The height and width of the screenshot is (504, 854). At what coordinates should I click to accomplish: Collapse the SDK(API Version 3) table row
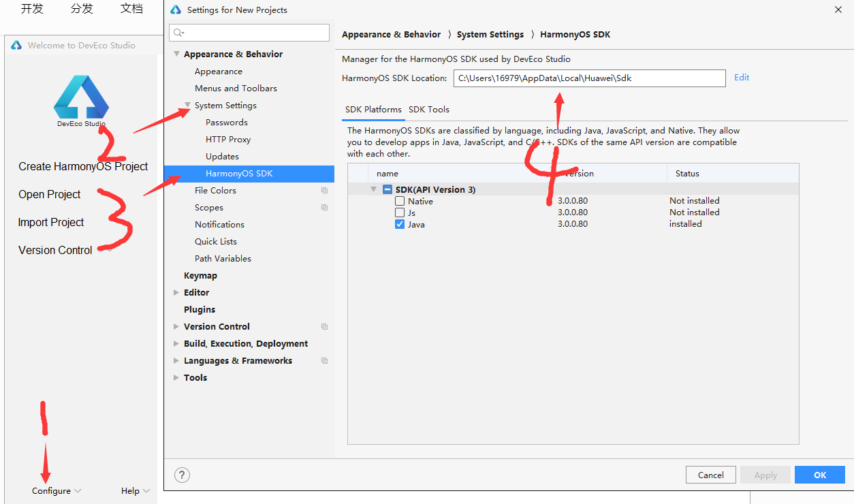click(x=373, y=190)
